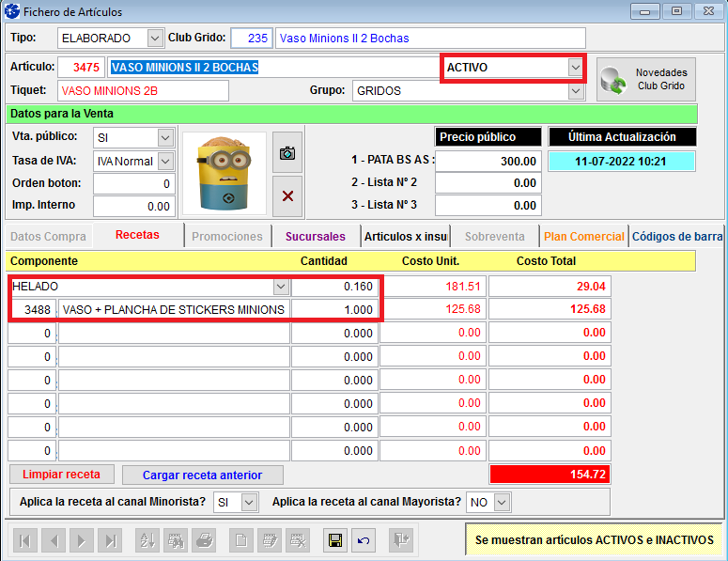
Task: Open the Tasa de IVA dropdown
Action: click(x=165, y=161)
